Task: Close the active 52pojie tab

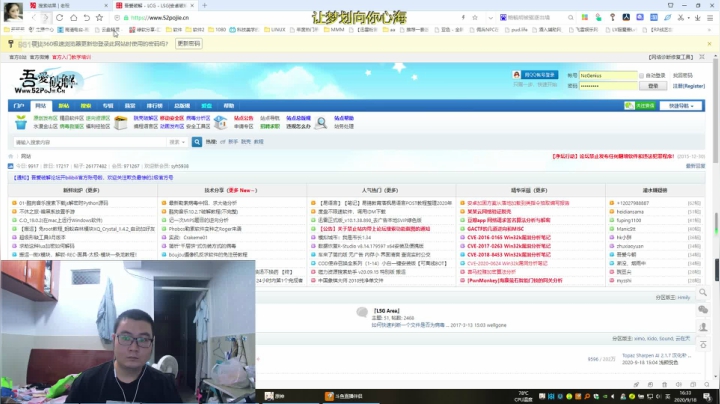Action: tap(192, 6)
